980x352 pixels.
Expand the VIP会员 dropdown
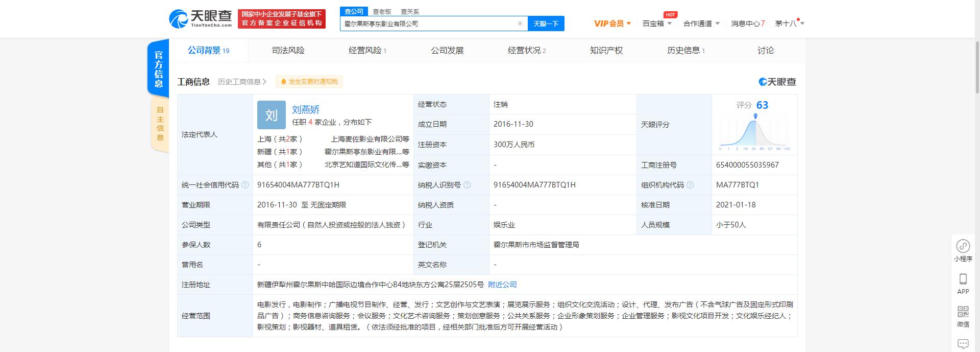pos(612,24)
